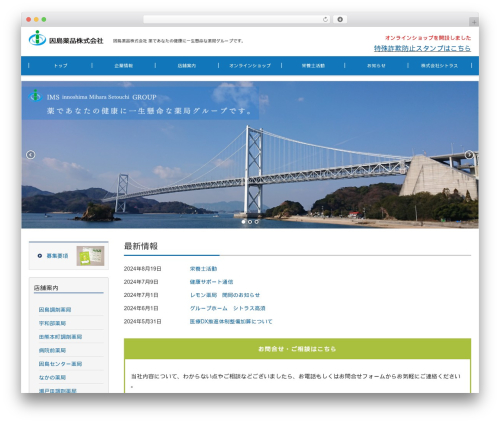Click the 店舗案内 heading in the sidebar
Viewport: 500px width, 423px height.
(46, 288)
